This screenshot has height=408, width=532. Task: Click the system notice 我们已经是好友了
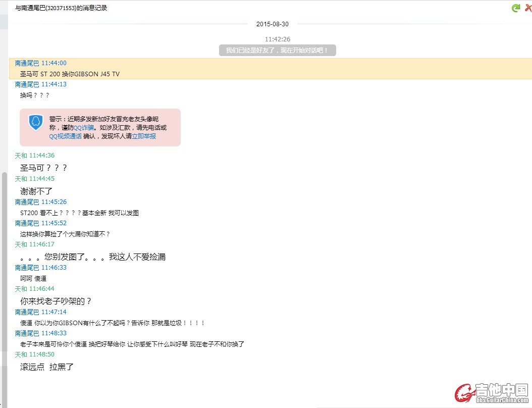point(278,50)
